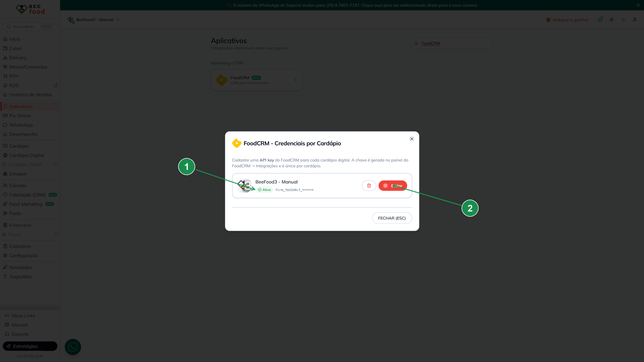The width and height of the screenshot is (644, 362).
Task: Click the Busca rápida search box
Action: click(30, 27)
